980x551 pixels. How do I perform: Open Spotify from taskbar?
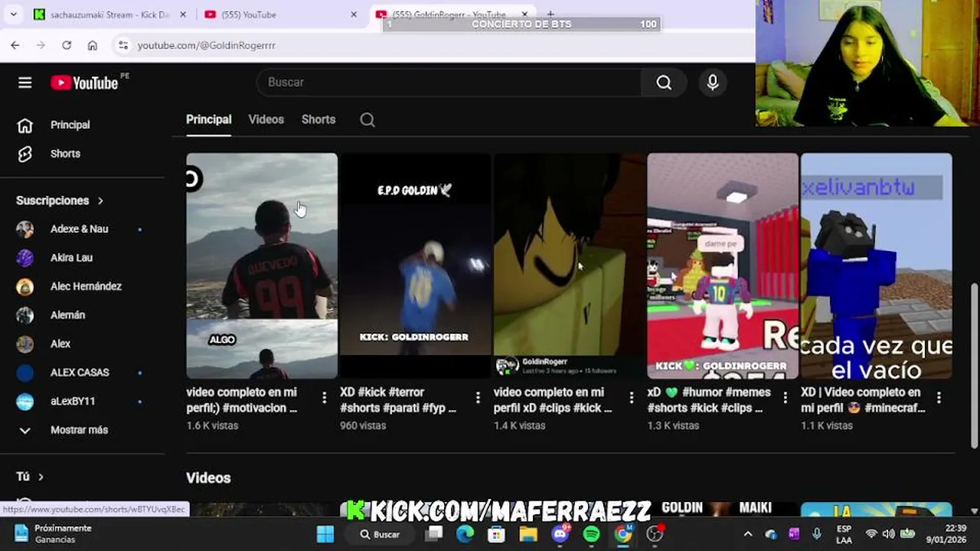tap(592, 534)
